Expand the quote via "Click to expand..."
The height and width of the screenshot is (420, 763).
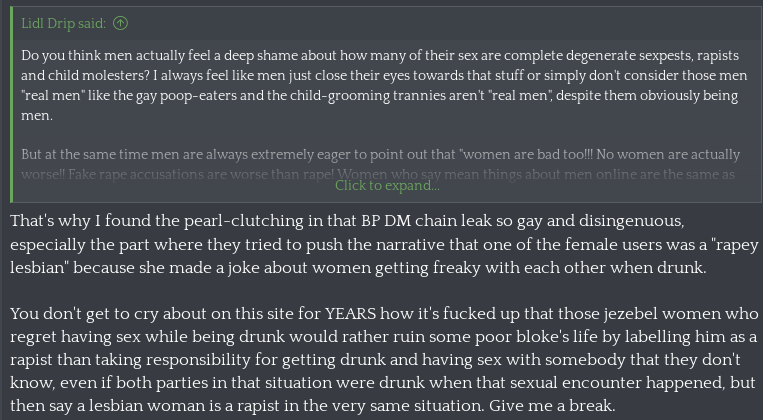point(386,185)
